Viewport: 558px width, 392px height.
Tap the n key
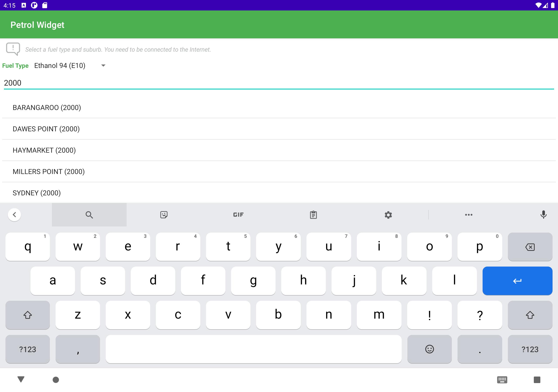[328, 315]
